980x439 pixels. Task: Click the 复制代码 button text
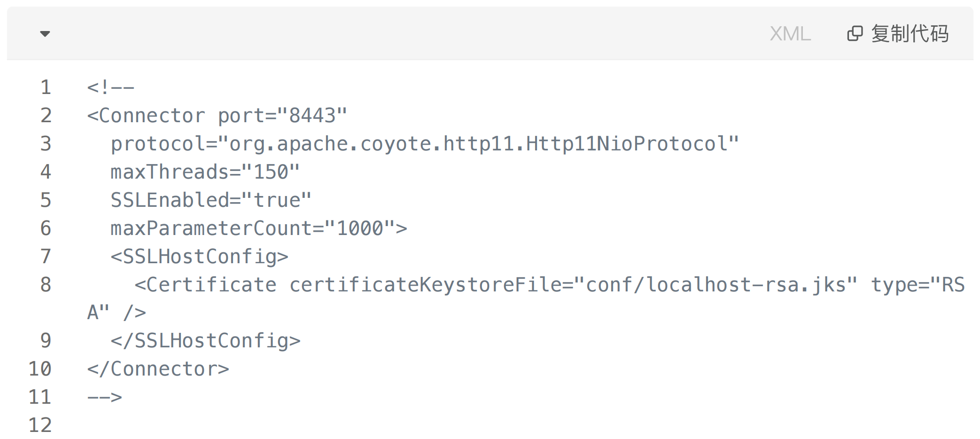coord(910,34)
